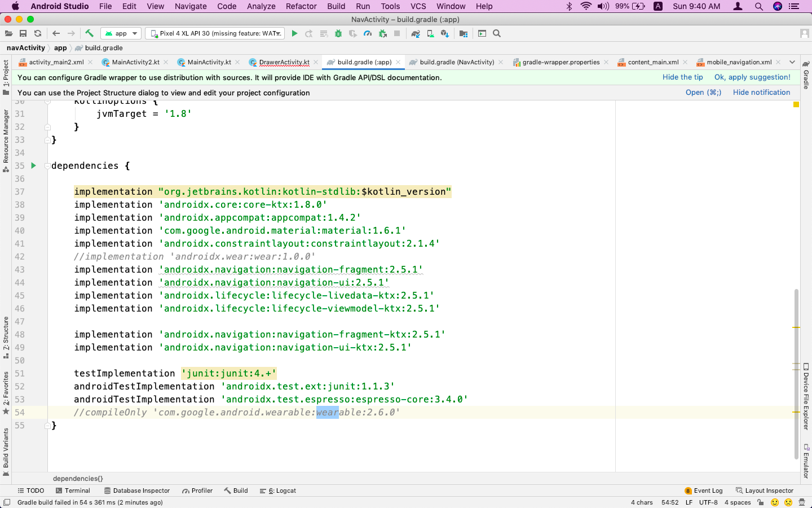812x508 pixels.
Task: Click the Debug app bug icon
Action: click(338, 34)
